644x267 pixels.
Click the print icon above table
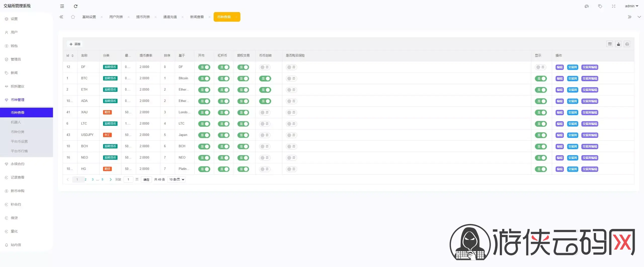tap(627, 44)
